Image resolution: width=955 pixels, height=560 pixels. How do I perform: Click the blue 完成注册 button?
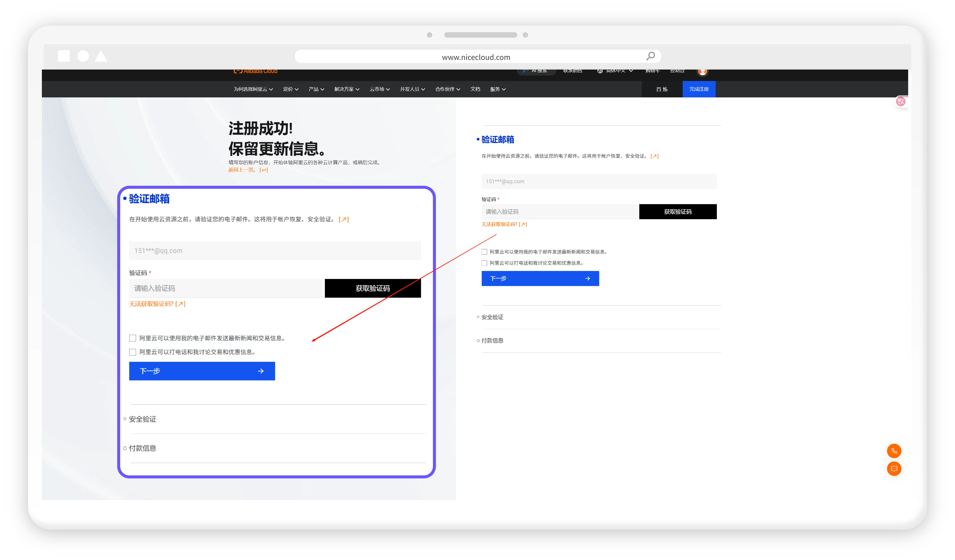pos(699,89)
